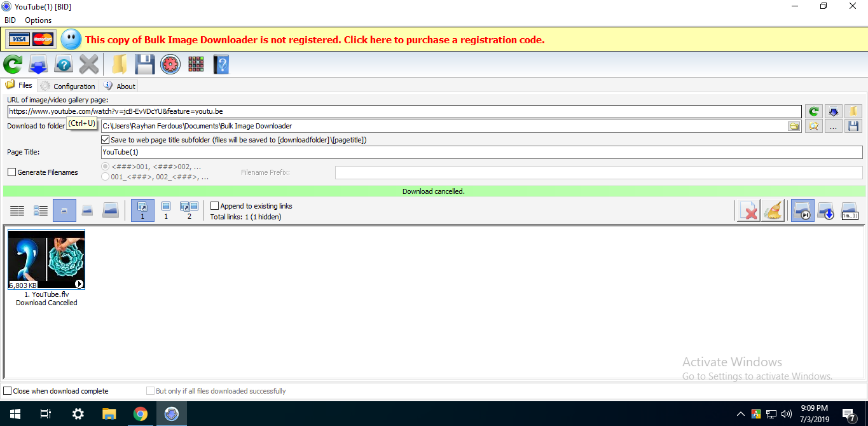Click the gray X cancel icon in toolbar
Image resolution: width=868 pixels, height=426 pixels.
89,64
